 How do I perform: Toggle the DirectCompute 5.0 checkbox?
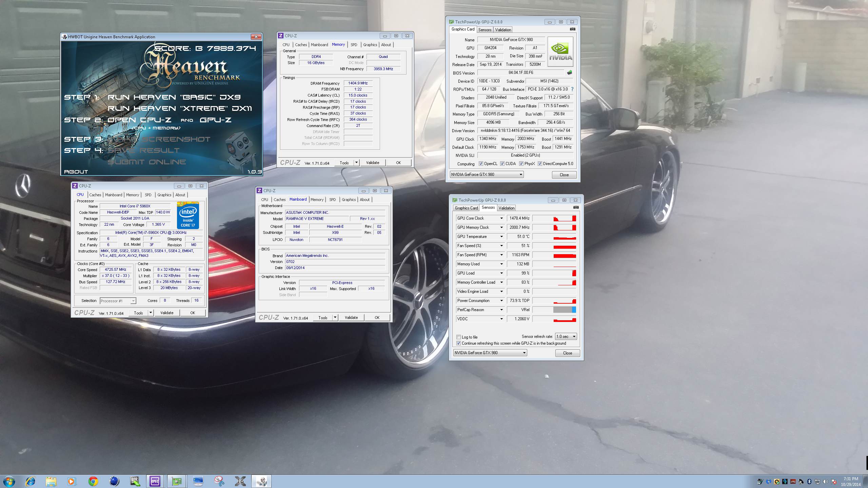[540, 164]
